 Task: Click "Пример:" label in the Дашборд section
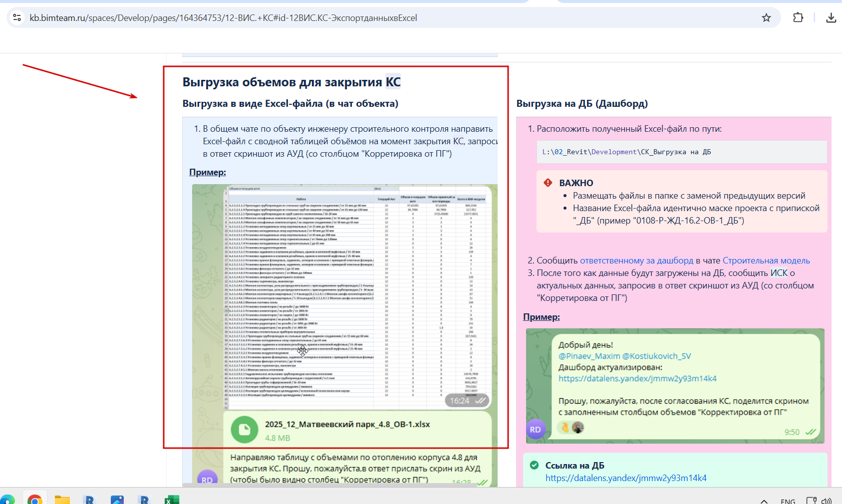[542, 317]
